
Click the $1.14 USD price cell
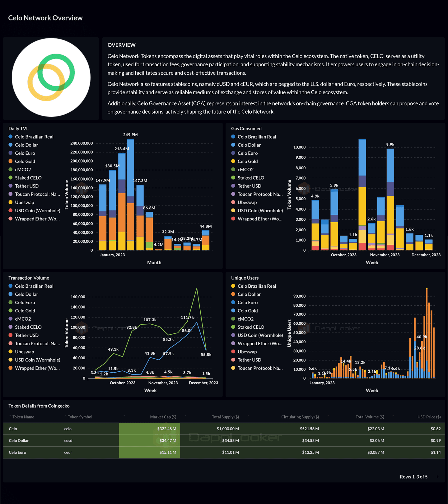click(436, 452)
